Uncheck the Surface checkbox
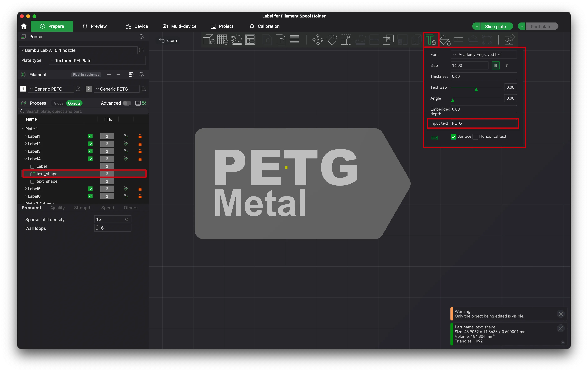This screenshot has width=588, height=372. (453, 137)
